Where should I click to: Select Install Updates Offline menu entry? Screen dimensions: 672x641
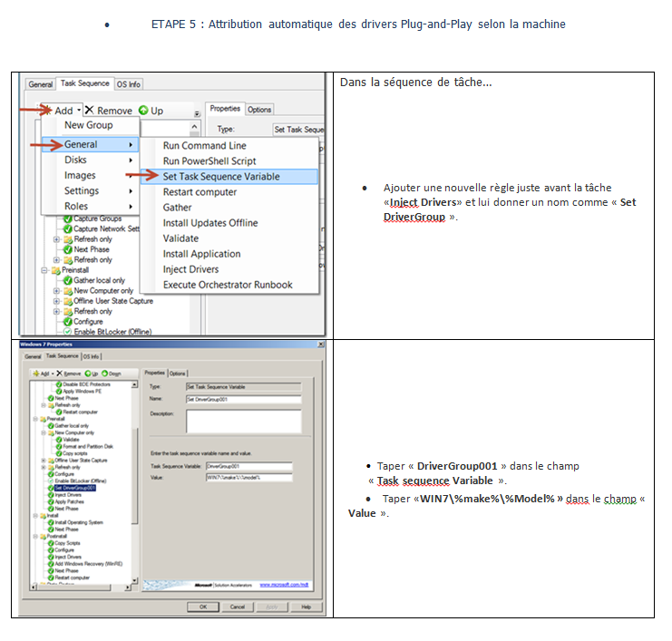tap(229, 223)
